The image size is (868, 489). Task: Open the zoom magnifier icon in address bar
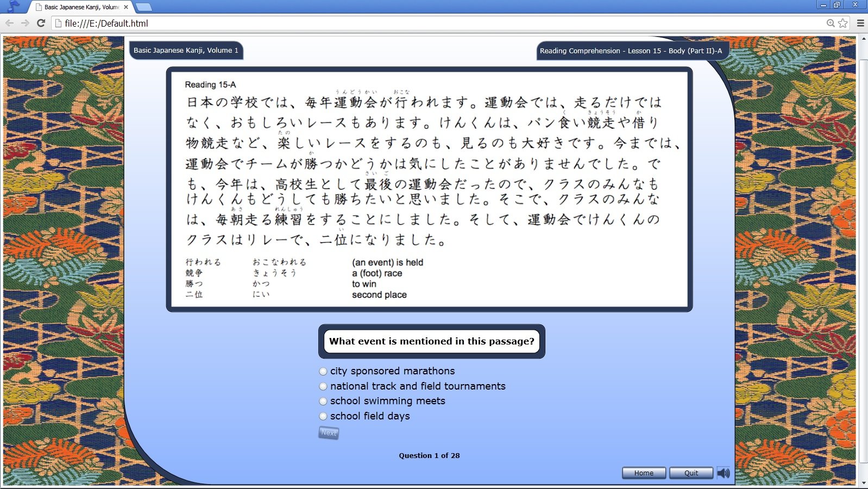click(x=831, y=23)
